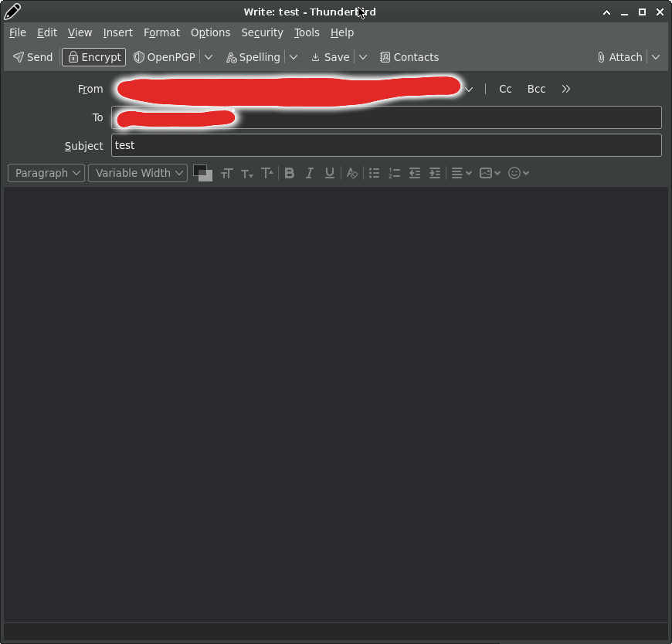The image size is (672, 644).
Task: Apply bulleted list formatting
Action: [374, 173]
